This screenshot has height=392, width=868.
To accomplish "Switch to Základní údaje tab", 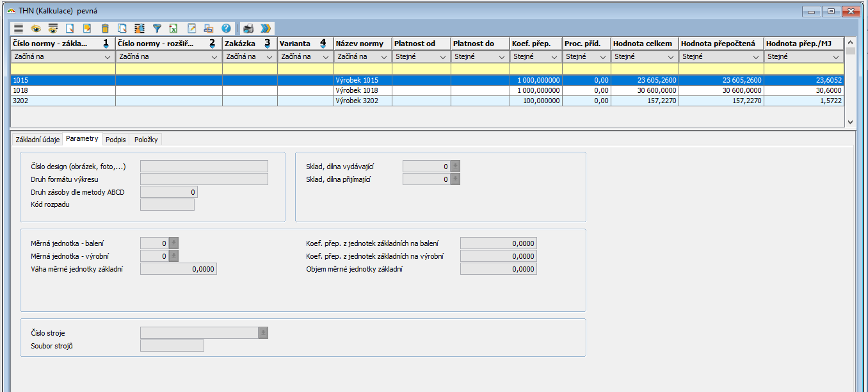I will point(37,140).
